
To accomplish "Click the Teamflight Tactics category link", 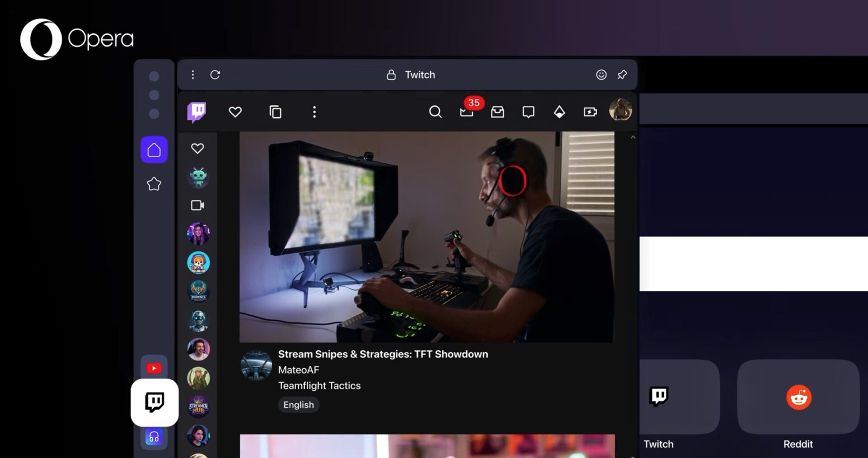I will click(x=319, y=386).
